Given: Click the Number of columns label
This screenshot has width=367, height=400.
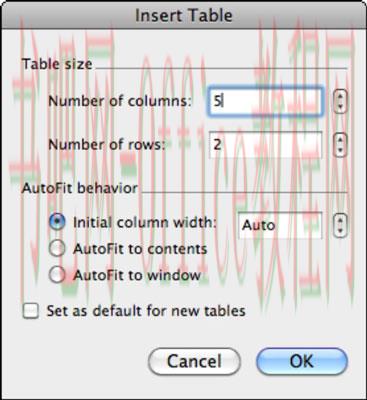Looking at the screenshot, I should click(x=120, y=101).
